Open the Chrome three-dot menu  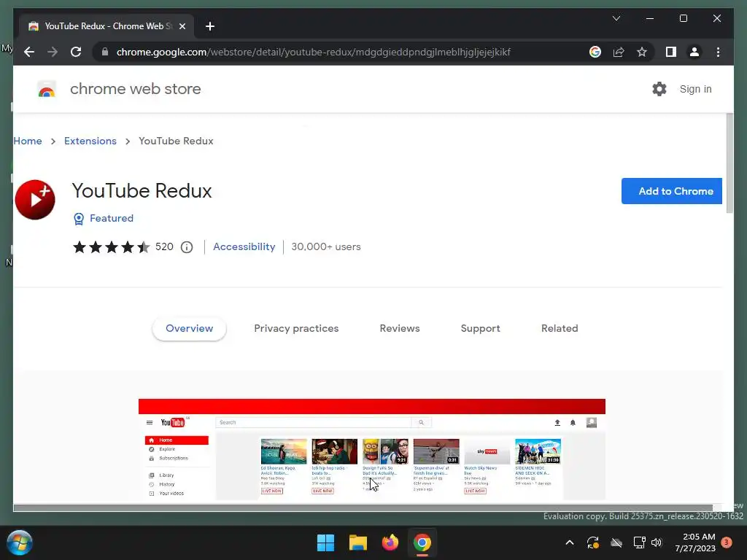point(718,52)
